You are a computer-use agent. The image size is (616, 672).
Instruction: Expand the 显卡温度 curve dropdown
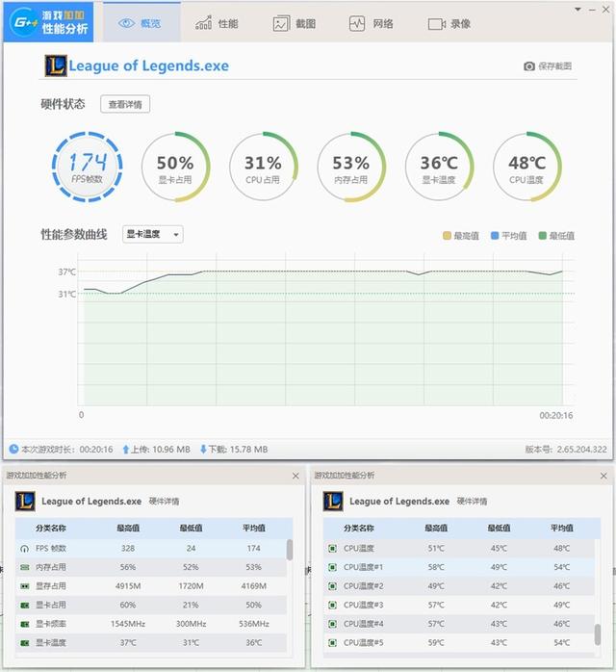pyautogui.click(x=153, y=234)
